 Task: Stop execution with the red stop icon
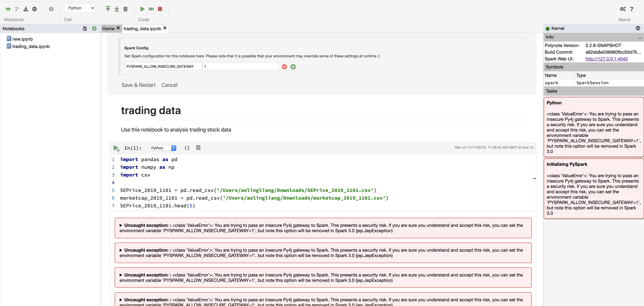[160, 9]
